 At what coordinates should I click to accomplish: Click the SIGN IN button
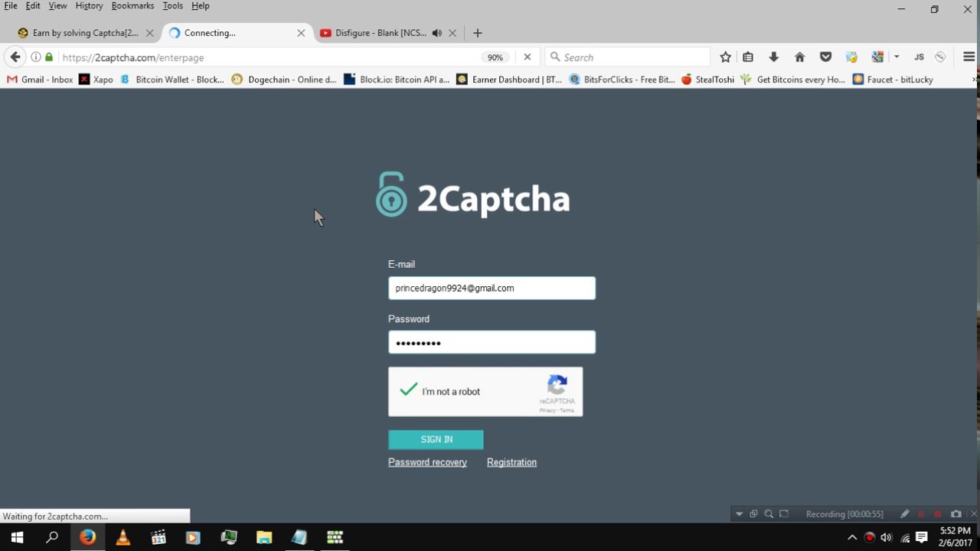436,439
